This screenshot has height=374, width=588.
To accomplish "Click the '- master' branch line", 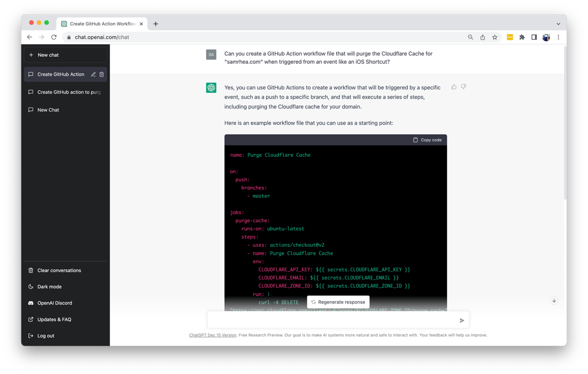I will click(x=258, y=196).
